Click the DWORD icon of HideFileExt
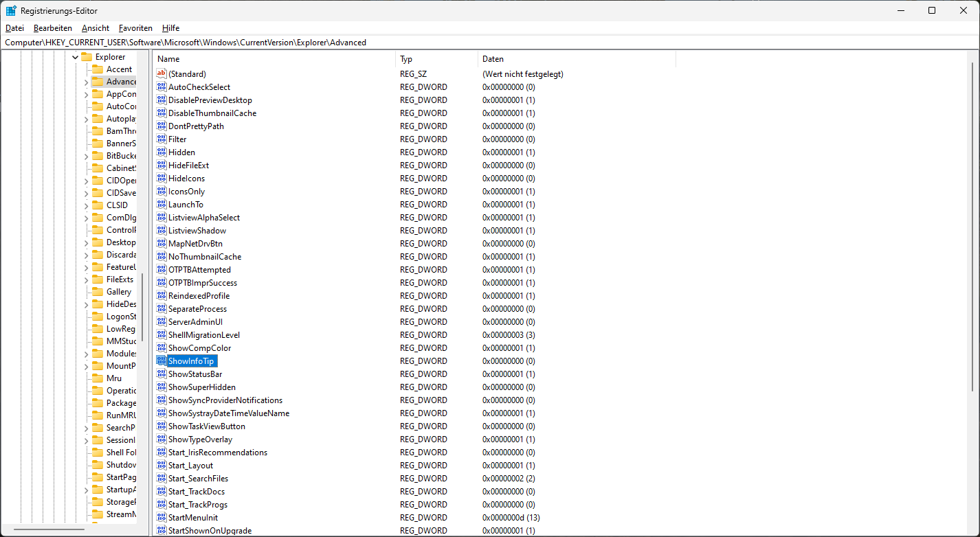980x537 pixels. 162,165
